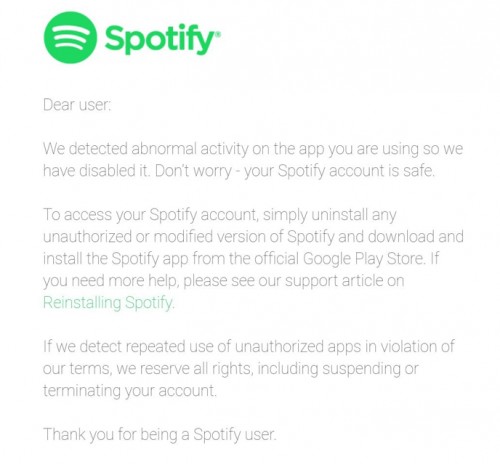Click the green Spotify circle logo
The height and width of the screenshot is (464, 500).
coord(70,38)
